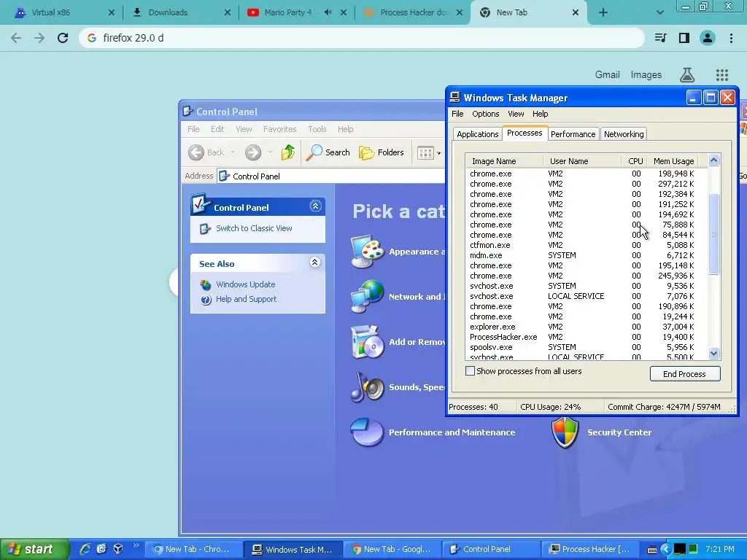This screenshot has width=747, height=560.
Task: Click Chrome address bar with firefox text
Action: click(362, 38)
